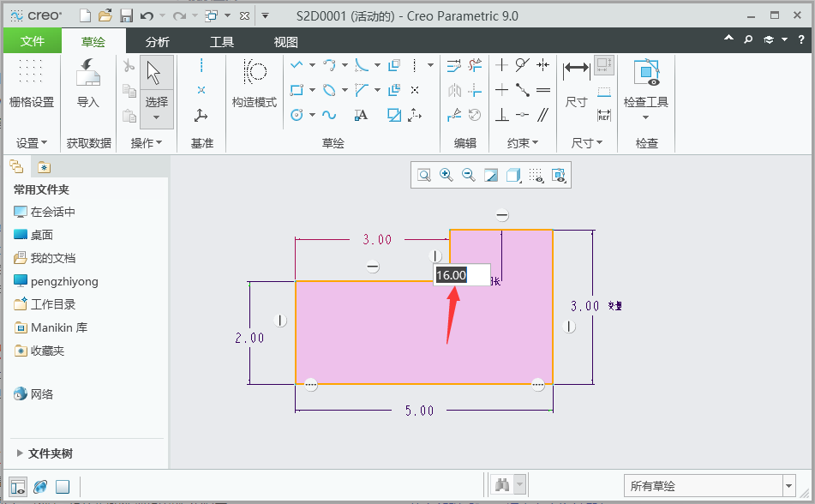Toggle 构造模式 construction mode
Screen dimensions: 815x504
(x=255, y=83)
